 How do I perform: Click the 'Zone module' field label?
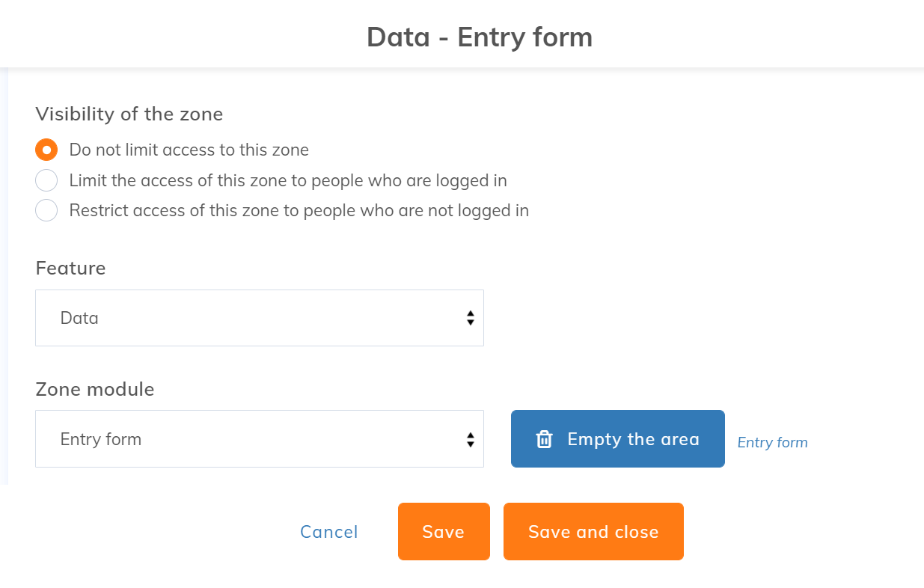pos(94,389)
